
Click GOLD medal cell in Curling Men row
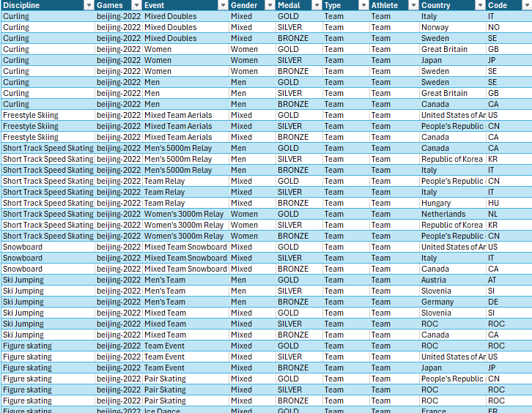tap(299, 82)
